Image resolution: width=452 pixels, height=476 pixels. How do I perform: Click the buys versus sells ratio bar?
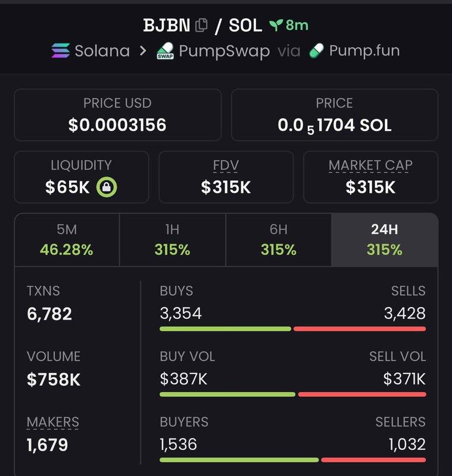[x=292, y=328]
